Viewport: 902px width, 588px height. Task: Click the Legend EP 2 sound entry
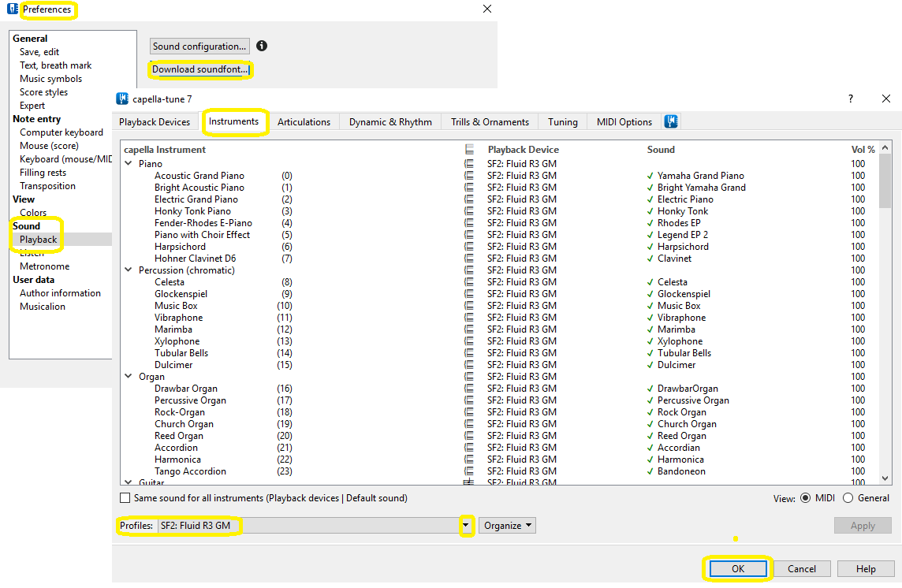[682, 235]
